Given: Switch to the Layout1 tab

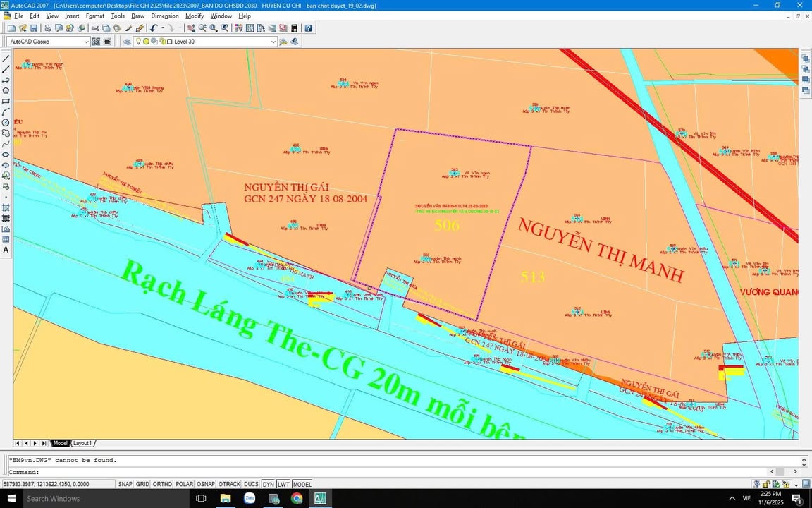Looking at the screenshot, I should click(x=82, y=443).
